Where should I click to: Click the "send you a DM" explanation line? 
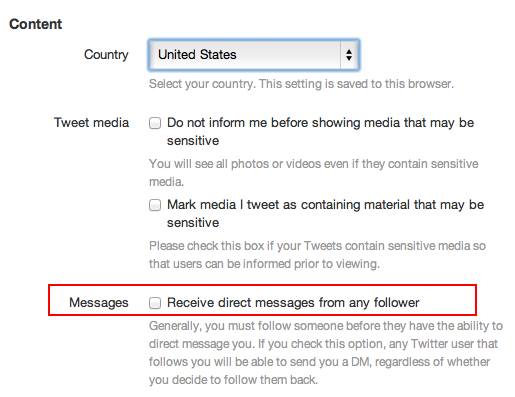[319, 362]
